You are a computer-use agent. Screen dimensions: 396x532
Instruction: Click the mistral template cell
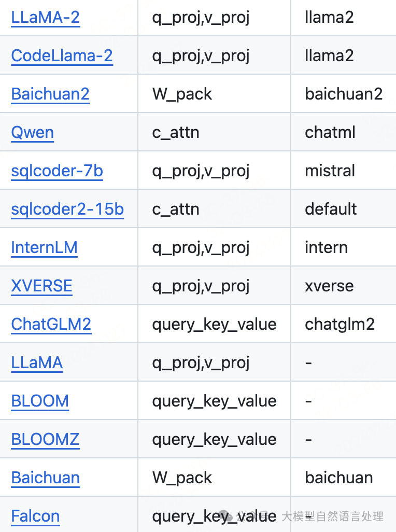tap(330, 171)
